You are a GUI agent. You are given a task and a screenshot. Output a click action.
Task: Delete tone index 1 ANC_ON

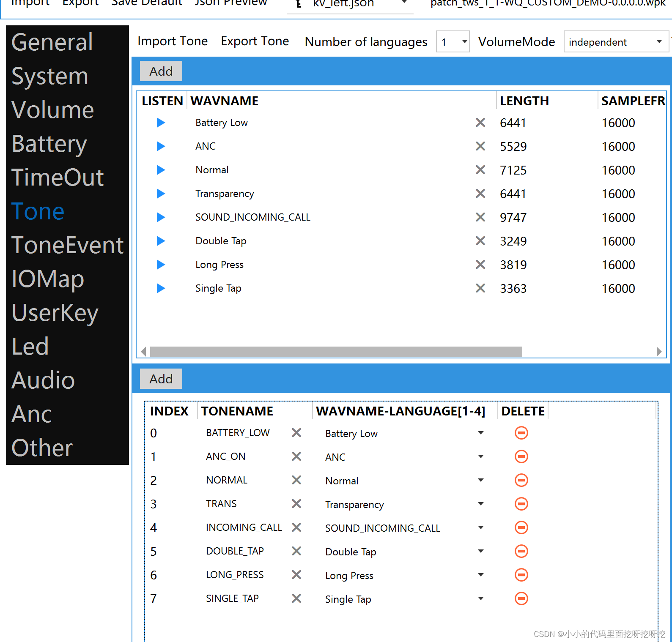521,456
